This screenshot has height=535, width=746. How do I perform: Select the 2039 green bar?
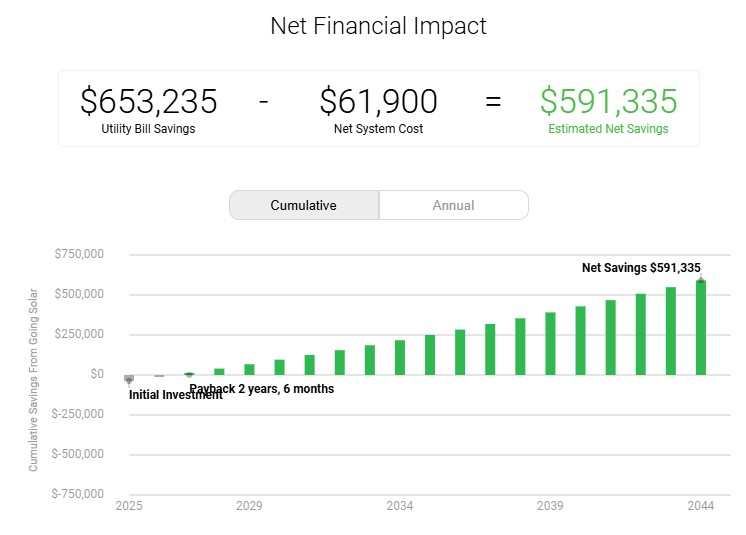coord(550,343)
